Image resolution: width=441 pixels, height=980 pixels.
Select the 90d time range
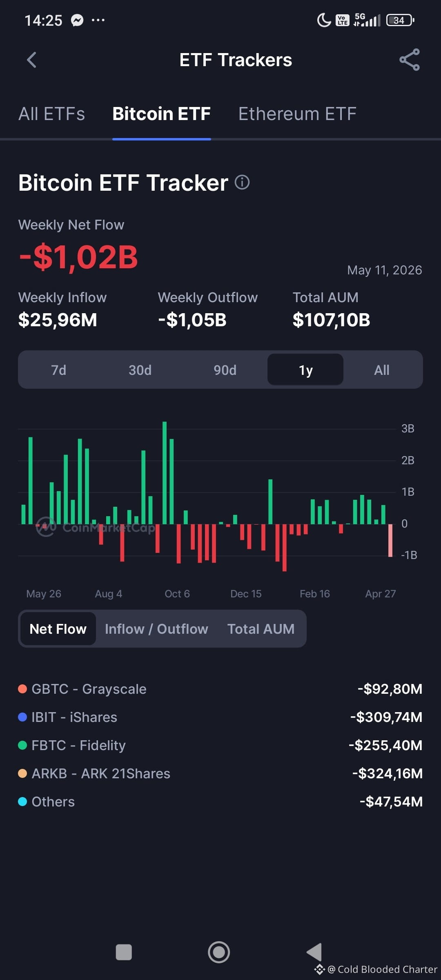pyautogui.click(x=225, y=370)
